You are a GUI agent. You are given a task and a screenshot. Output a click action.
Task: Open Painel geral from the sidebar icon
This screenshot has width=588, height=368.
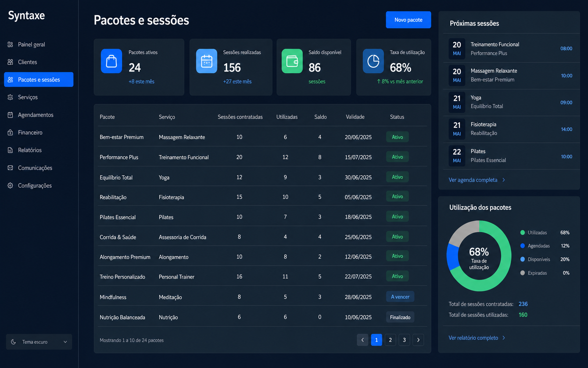click(10, 45)
